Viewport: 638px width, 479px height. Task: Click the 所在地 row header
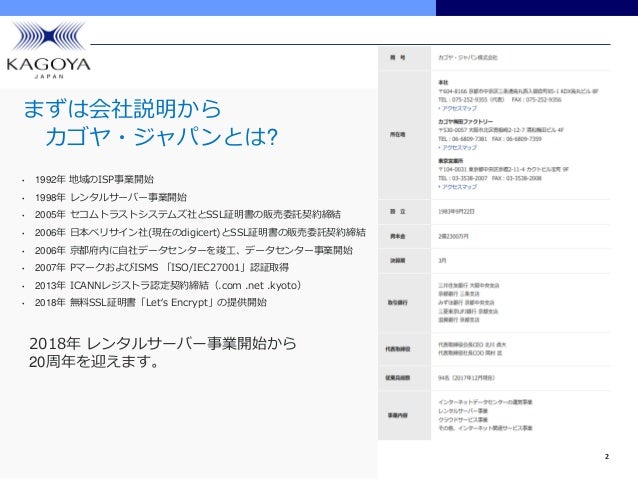398,134
